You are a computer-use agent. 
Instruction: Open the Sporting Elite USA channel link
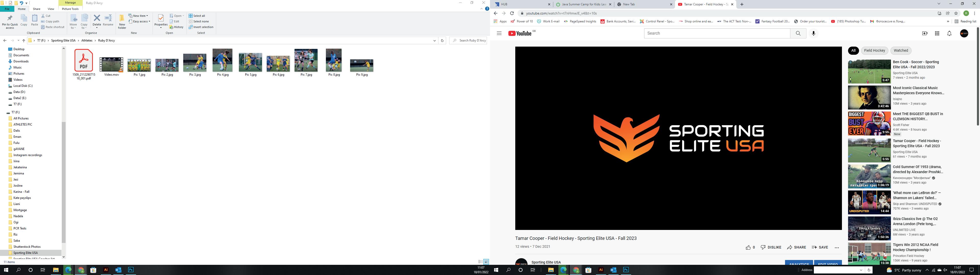pyautogui.click(x=546, y=262)
